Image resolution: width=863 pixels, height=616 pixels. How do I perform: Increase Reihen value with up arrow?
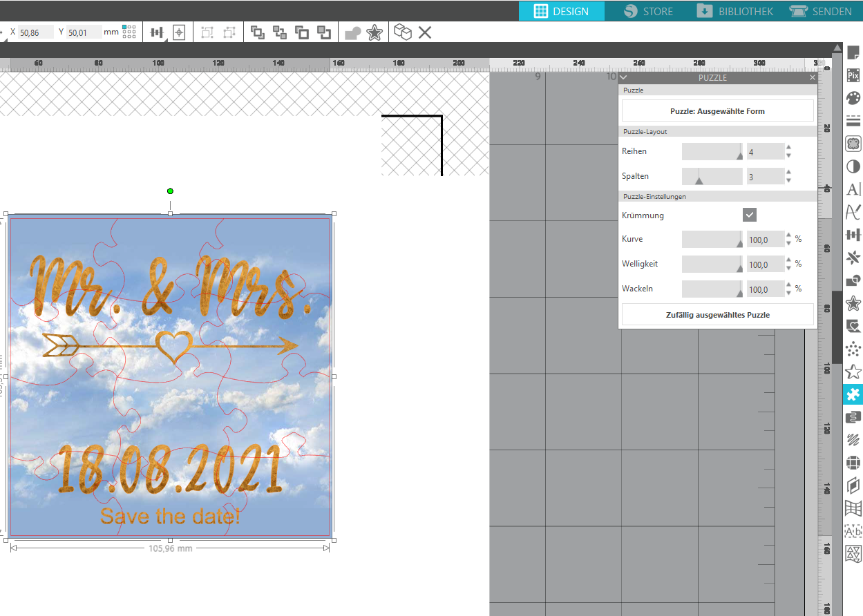(x=789, y=147)
